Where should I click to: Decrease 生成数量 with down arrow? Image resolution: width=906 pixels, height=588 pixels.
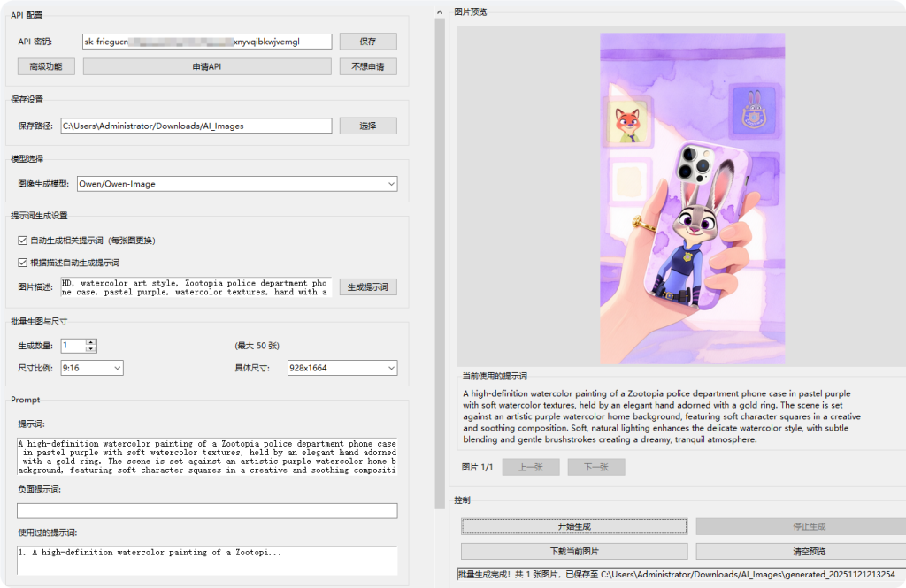coord(91,349)
